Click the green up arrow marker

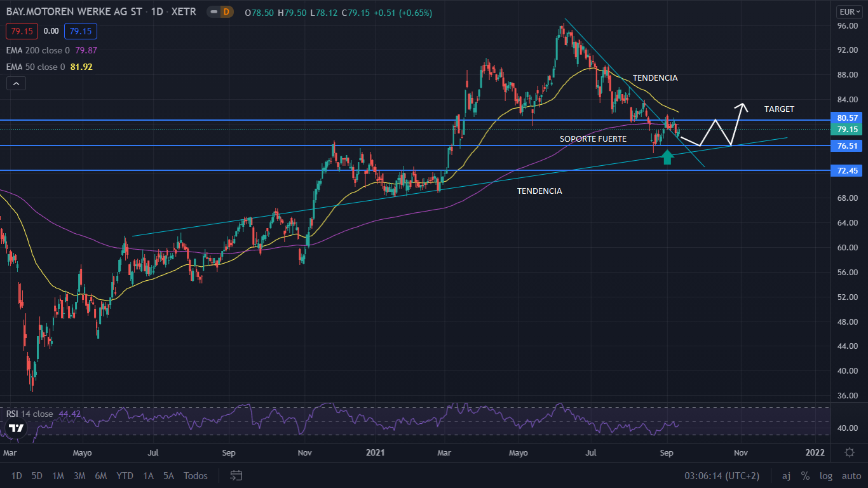click(x=667, y=157)
